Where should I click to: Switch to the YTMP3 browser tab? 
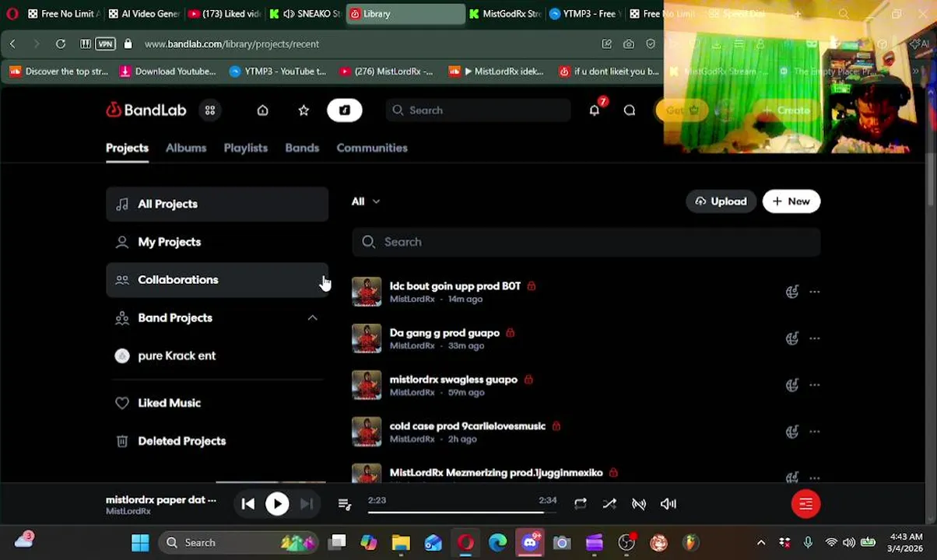[x=584, y=14]
